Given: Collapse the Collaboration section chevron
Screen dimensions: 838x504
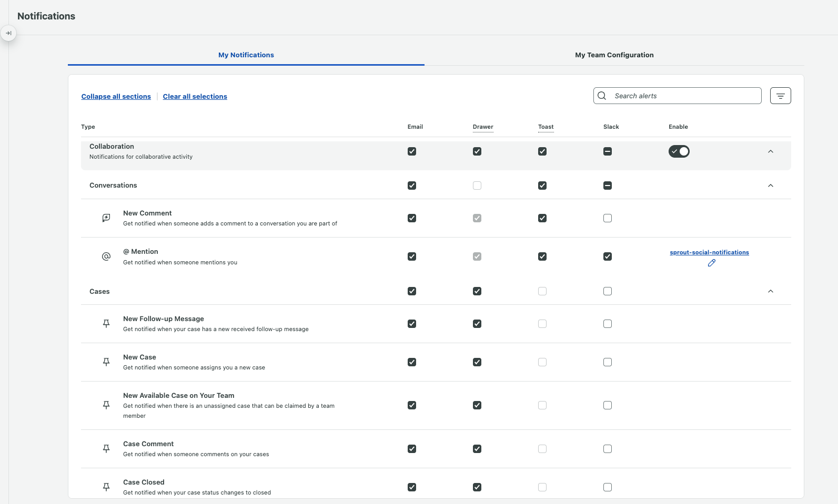Looking at the screenshot, I should point(771,151).
